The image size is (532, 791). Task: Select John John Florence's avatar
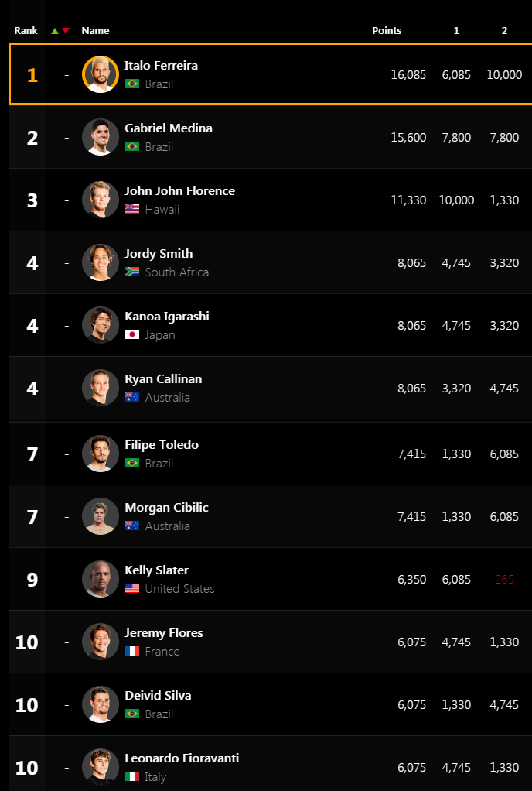click(x=101, y=199)
